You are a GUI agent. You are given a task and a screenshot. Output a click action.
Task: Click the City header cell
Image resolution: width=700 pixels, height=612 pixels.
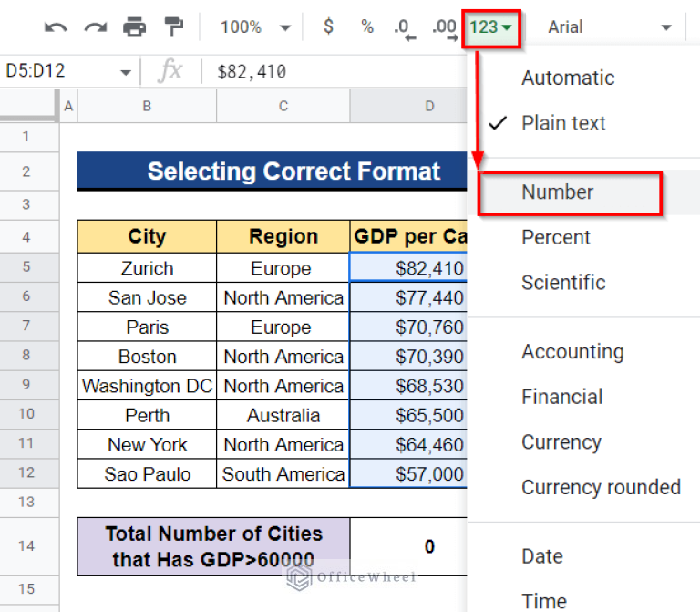point(147,236)
